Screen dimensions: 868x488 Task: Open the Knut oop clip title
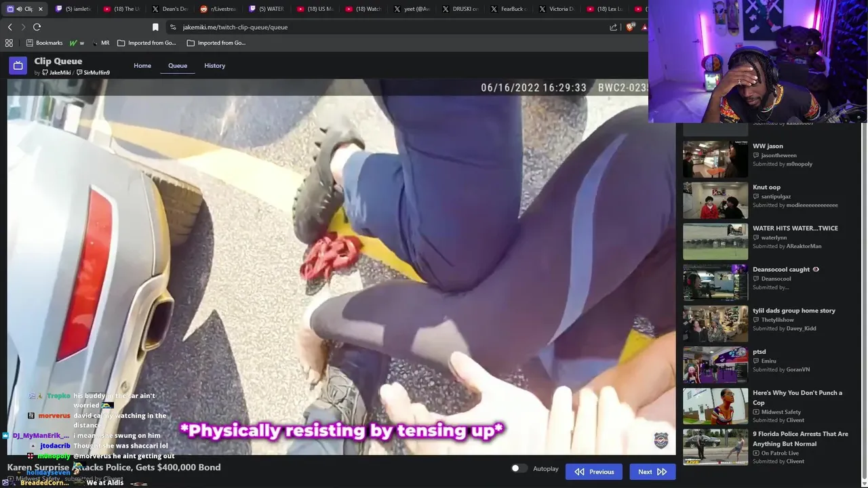[x=766, y=187]
